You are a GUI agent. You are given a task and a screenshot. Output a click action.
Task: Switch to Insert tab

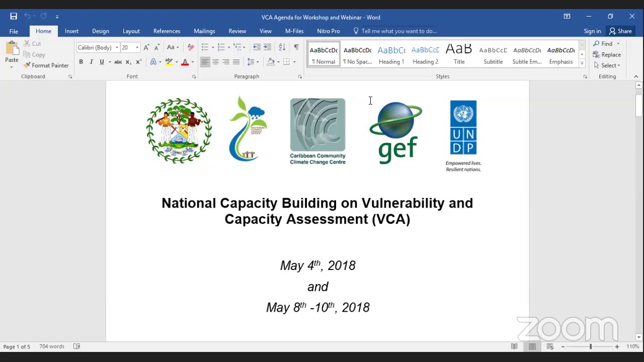(x=71, y=31)
